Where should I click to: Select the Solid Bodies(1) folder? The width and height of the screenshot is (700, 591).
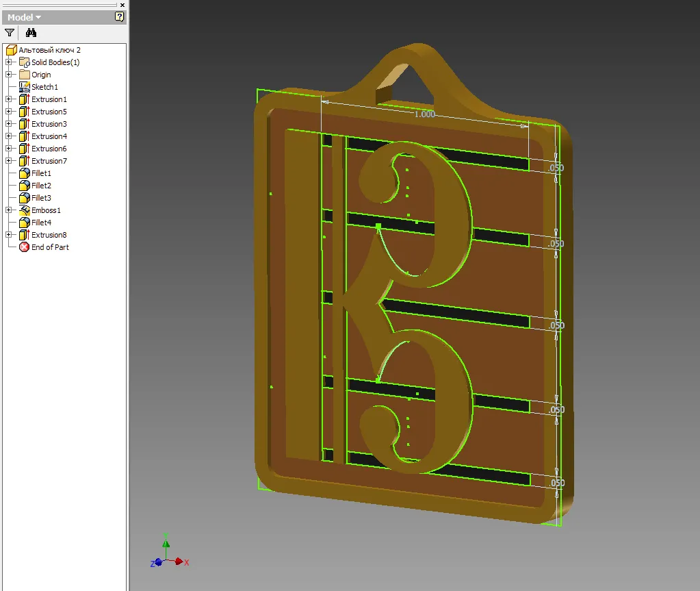55,62
